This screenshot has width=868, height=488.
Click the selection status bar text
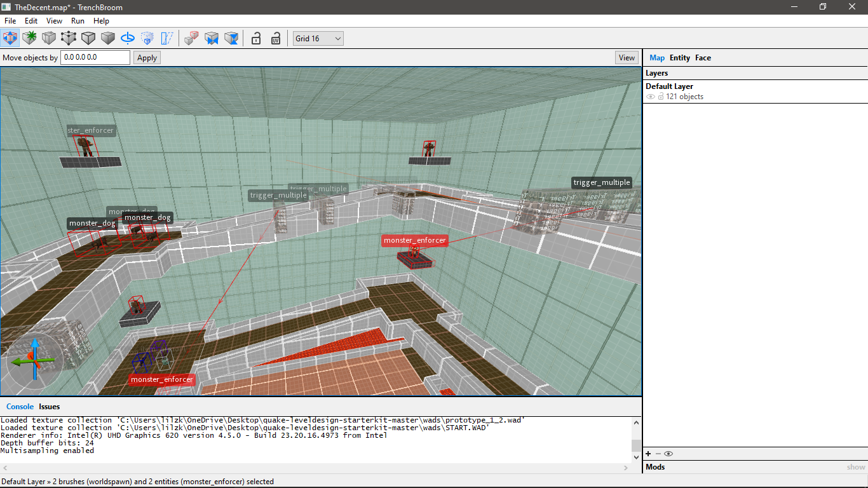coord(137,482)
